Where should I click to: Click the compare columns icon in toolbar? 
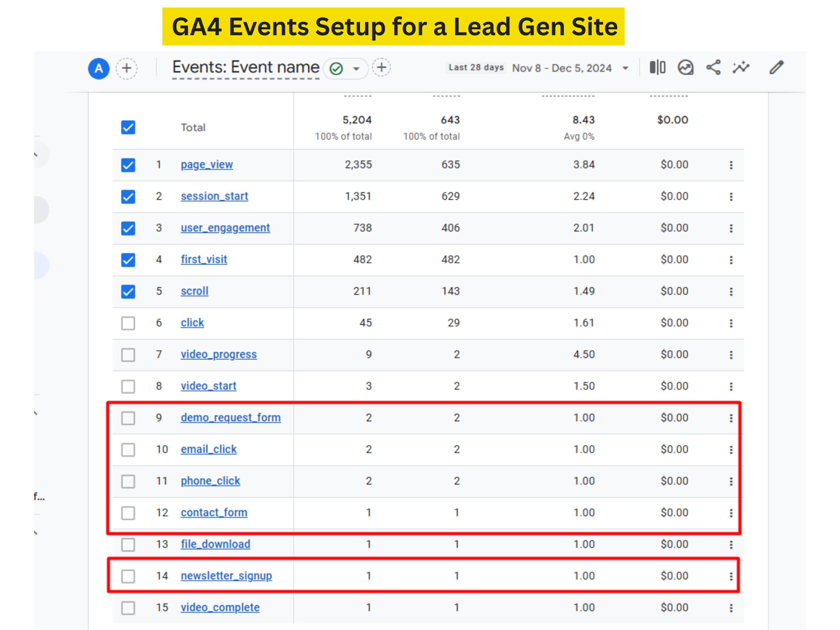[657, 68]
